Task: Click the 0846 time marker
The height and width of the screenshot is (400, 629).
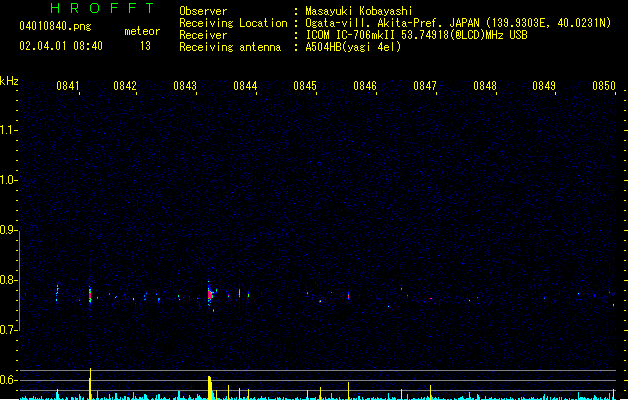Action: 365,86
